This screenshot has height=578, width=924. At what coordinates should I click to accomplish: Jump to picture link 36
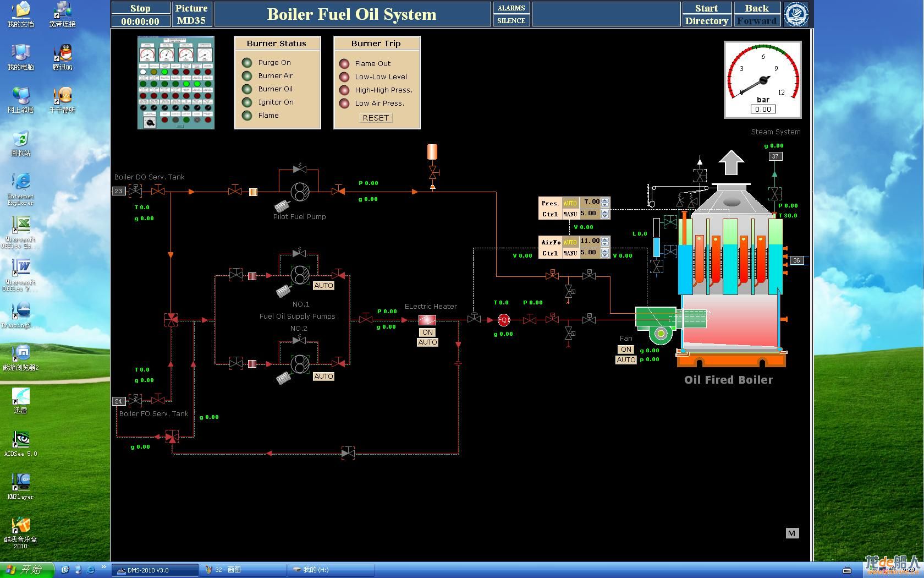tap(796, 260)
